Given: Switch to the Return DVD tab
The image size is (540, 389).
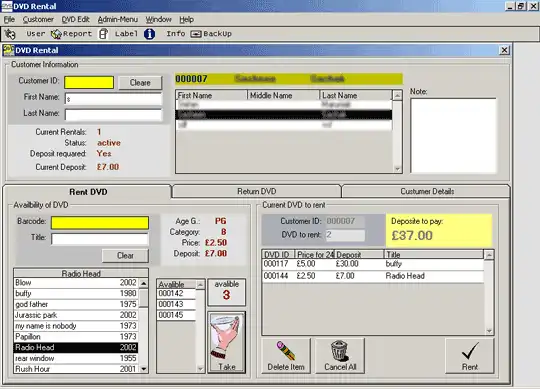Looking at the screenshot, I should tap(256, 191).
